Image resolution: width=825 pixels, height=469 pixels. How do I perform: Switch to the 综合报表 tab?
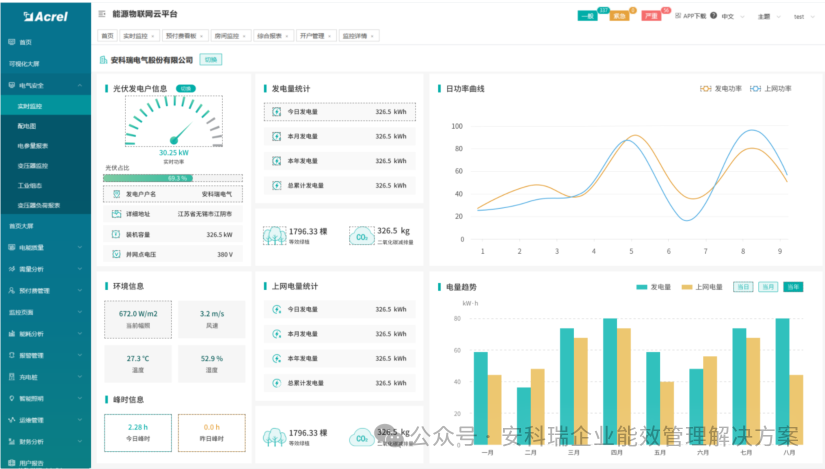pyautogui.click(x=273, y=36)
